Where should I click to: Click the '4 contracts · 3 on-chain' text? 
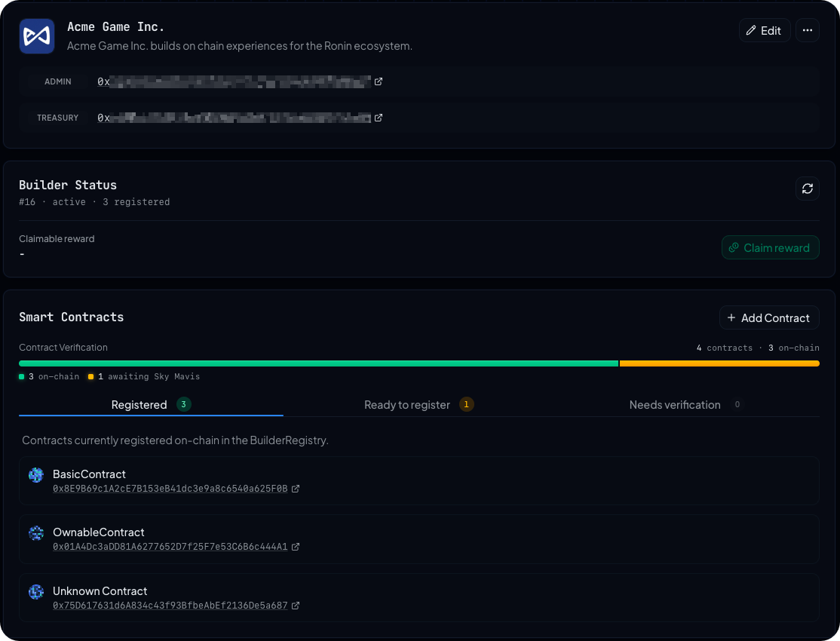(758, 348)
